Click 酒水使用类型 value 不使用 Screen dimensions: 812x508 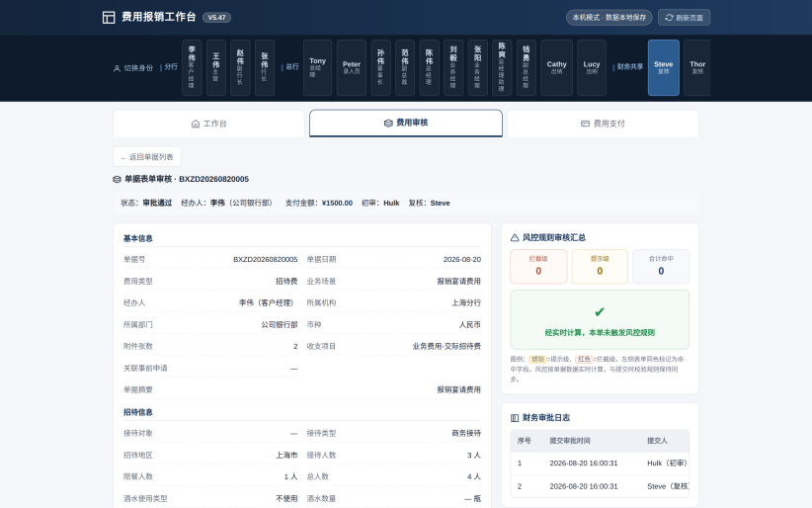(x=286, y=499)
